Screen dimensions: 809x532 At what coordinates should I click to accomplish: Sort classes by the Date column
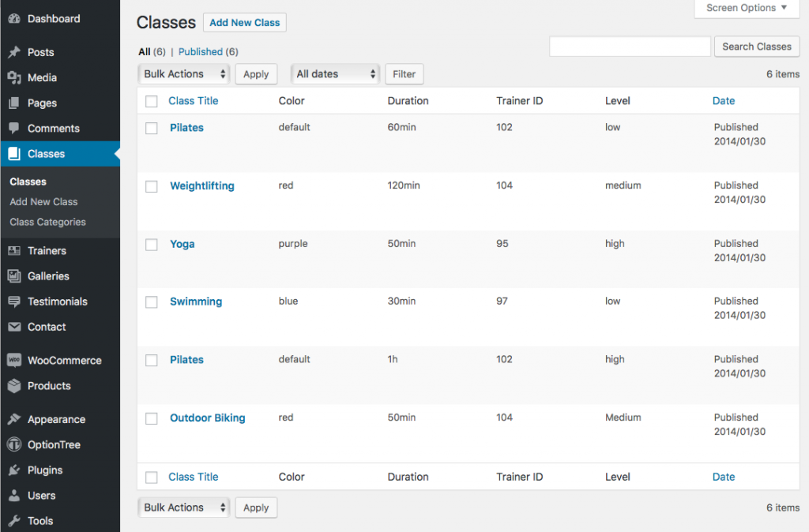[724, 101]
